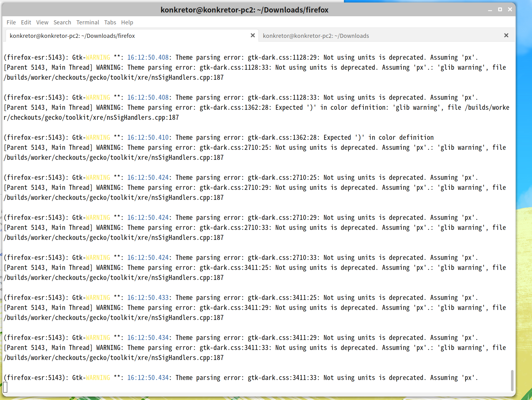Viewport: 532px width, 400px height.
Task: Click 'gtk-dark.css:1362:28: Expected' in the Parent 5143 line
Action: tap(251, 108)
